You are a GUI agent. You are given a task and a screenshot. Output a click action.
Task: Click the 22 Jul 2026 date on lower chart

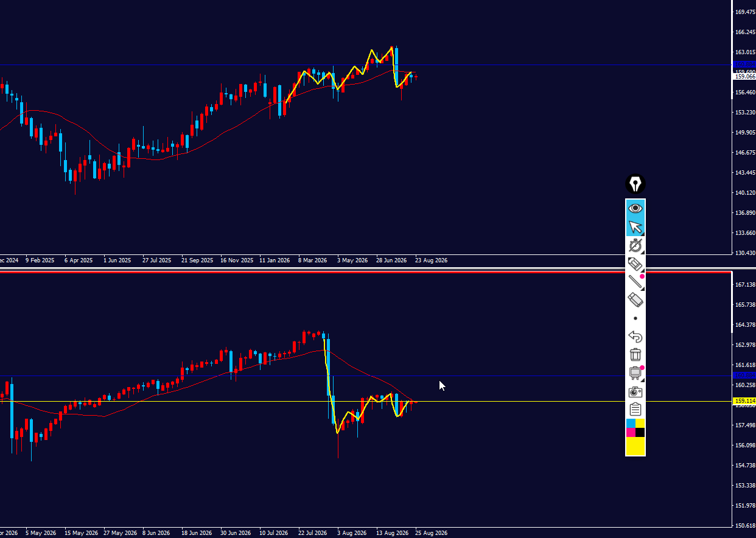pos(313,533)
